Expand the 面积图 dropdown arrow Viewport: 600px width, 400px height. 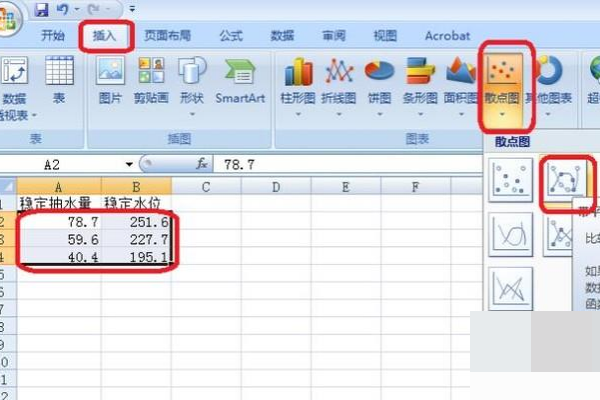pos(461,114)
